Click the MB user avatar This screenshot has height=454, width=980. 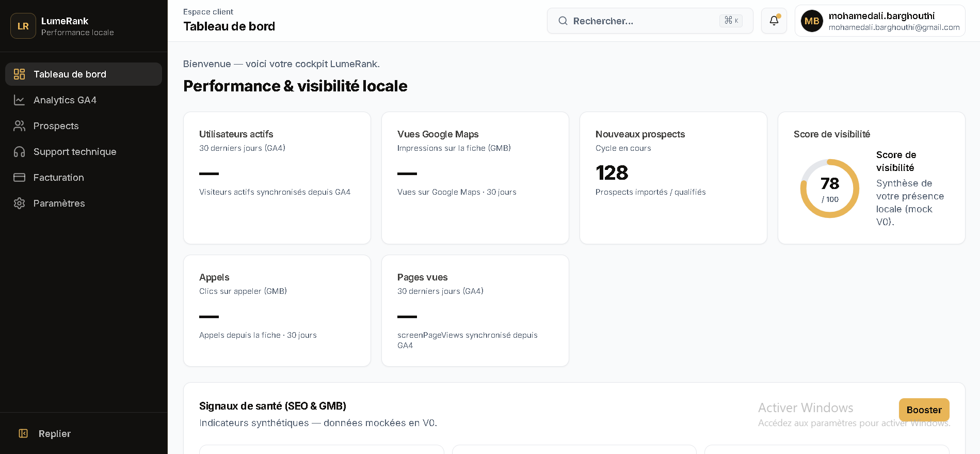[812, 21]
